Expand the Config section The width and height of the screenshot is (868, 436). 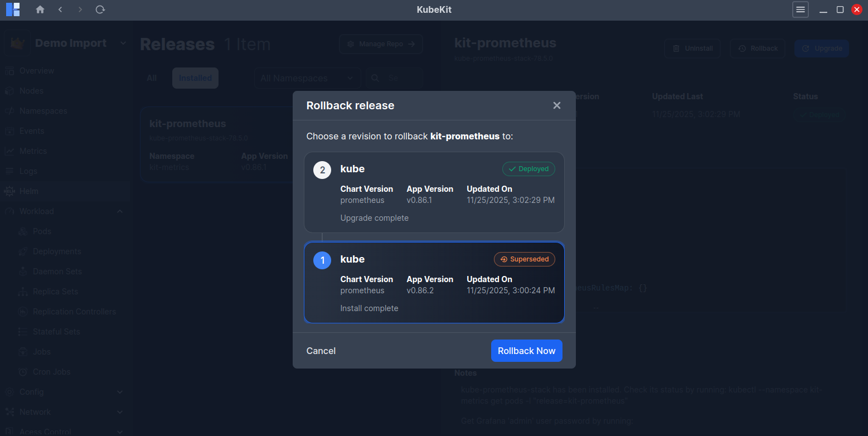pos(119,391)
